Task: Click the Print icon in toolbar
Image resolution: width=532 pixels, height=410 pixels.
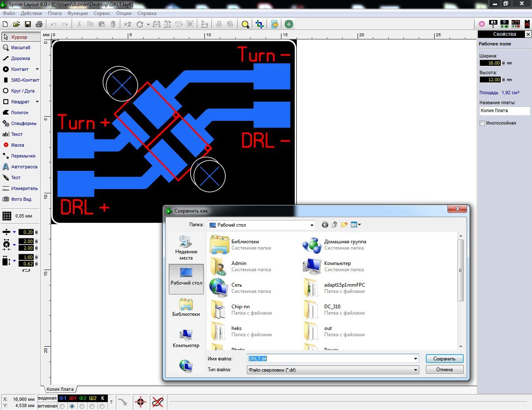Action: [39, 24]
